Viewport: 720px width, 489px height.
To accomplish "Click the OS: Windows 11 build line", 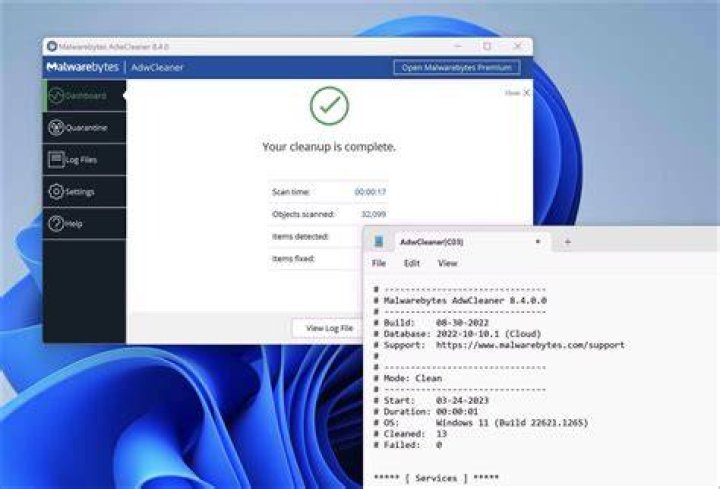I will pos(481,422).
